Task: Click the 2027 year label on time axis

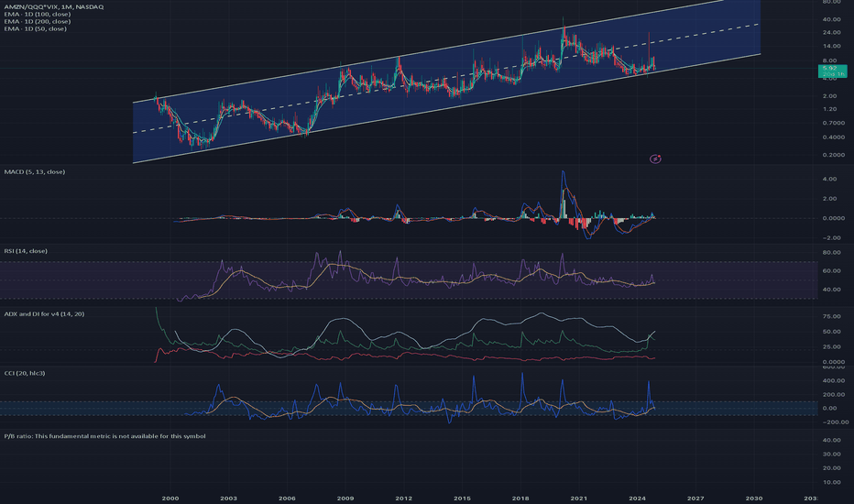Action: pos(695,498)
